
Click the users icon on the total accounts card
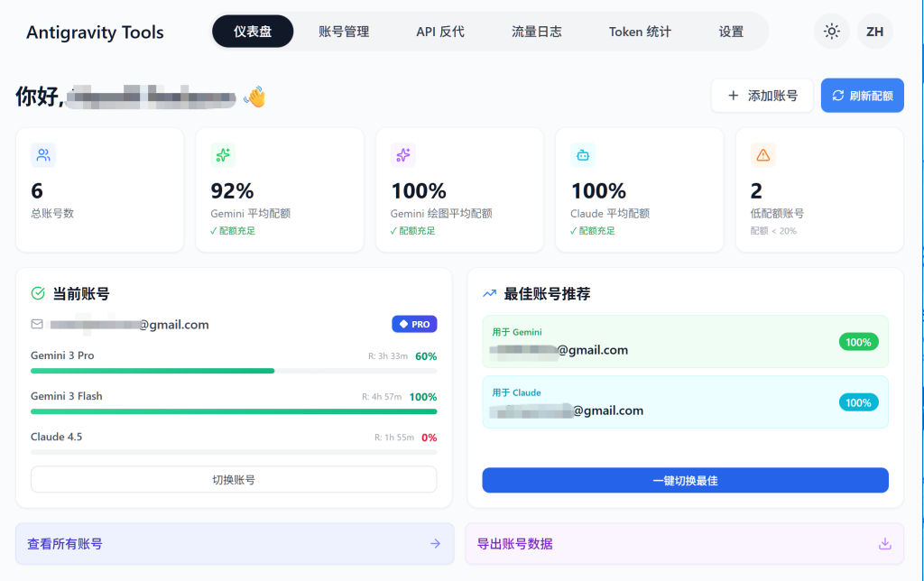[43, 155]
